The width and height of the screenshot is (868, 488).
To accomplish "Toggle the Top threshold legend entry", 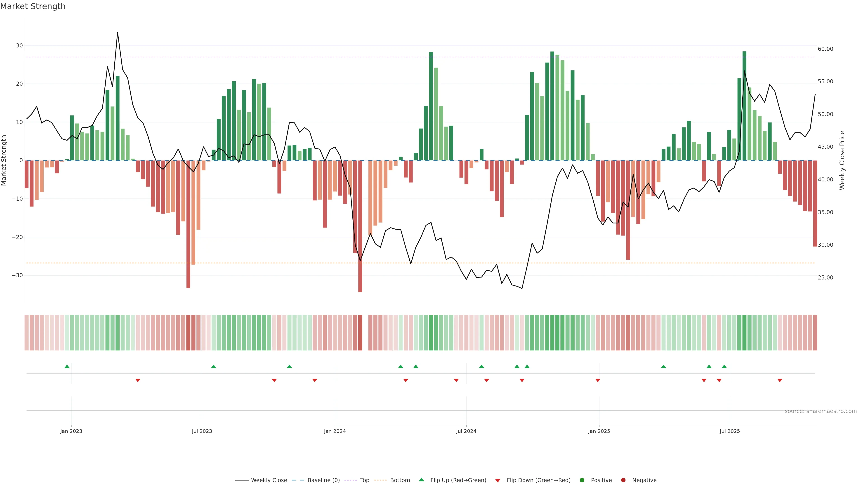I will point(365,480).
